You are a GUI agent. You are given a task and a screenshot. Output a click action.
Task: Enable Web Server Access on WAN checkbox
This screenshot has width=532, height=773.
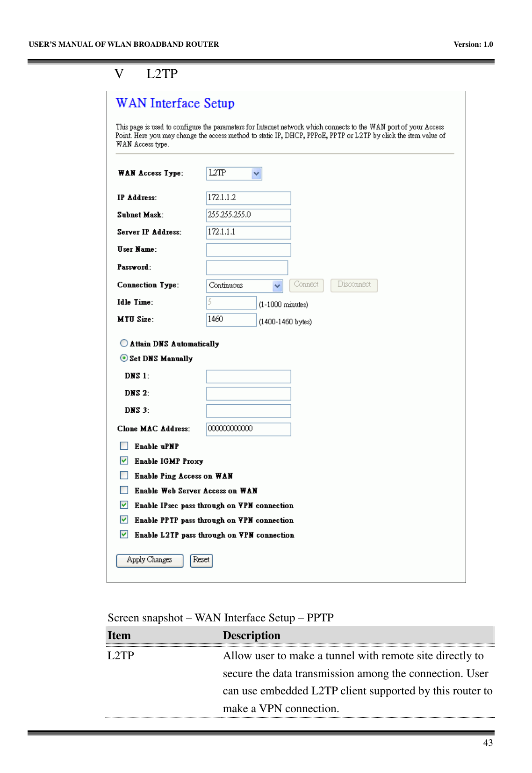(x=124, y=490)
